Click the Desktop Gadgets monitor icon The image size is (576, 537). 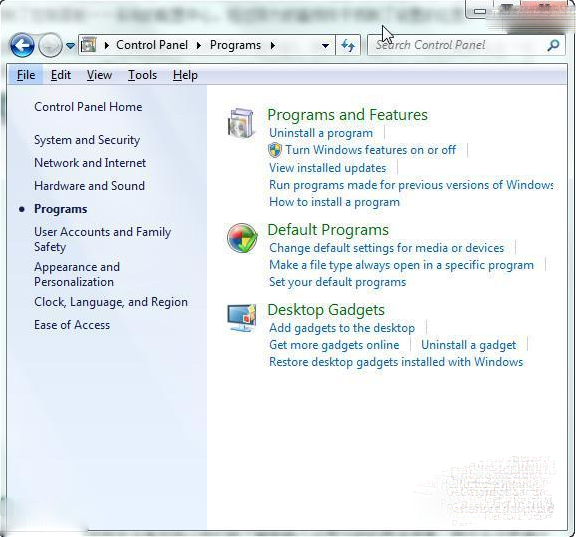[241, 318]
